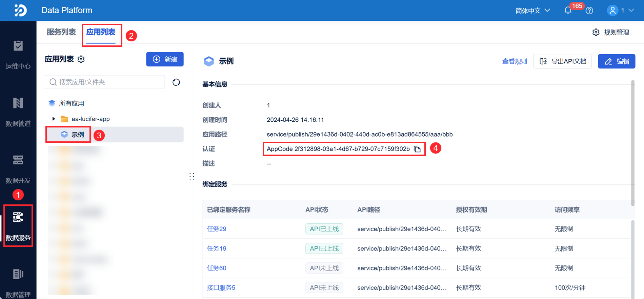This screenshot has width=644, height=299.
Task: Open the notification bell icon
Action: [568, 11]
